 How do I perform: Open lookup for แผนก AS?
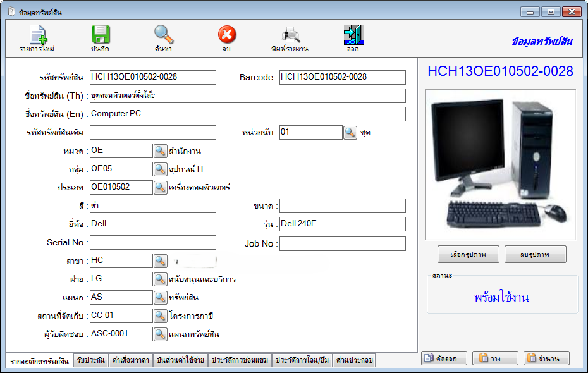point(160,297)
